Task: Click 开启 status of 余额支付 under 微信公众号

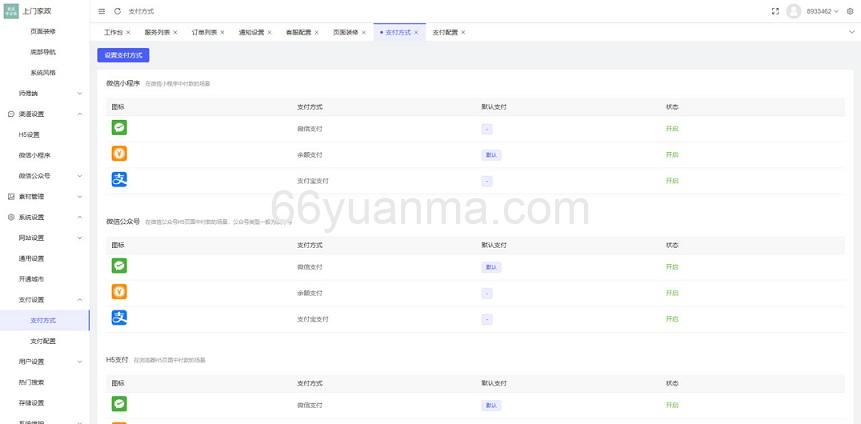Action: pyautogui.click(x=672, y=293)
